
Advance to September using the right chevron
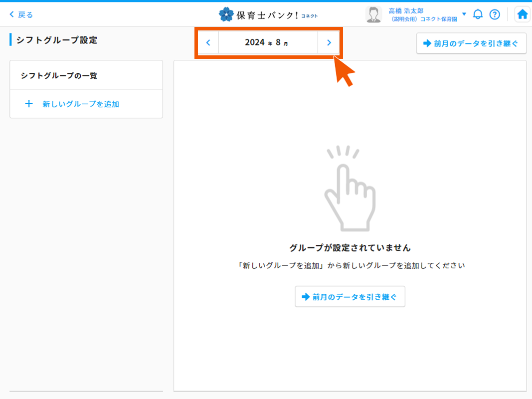pos(329,42)
